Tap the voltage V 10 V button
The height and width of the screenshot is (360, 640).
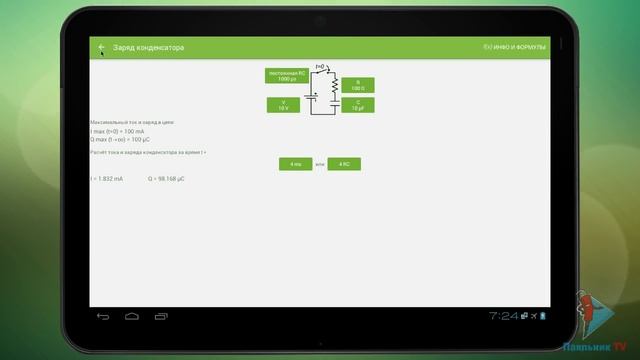[x=283, y=105]
